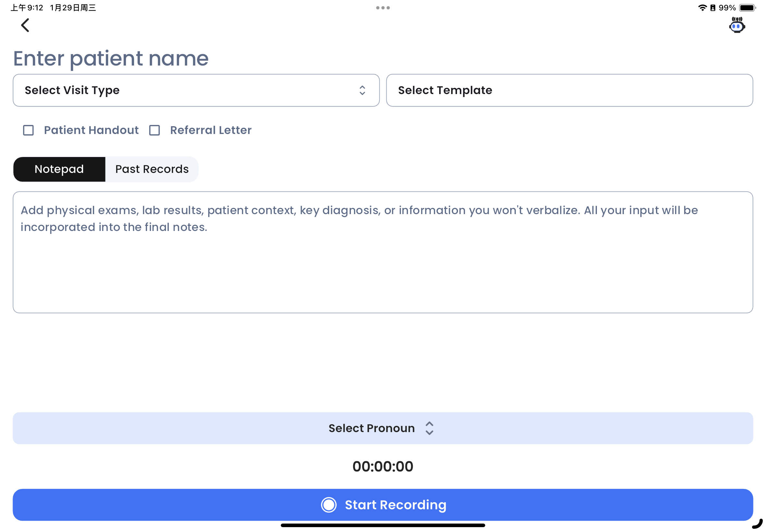Open the Select Visit Type dropdown
Image resolution: width=766 pixels, height=532 pixels.
click(196, 90)
